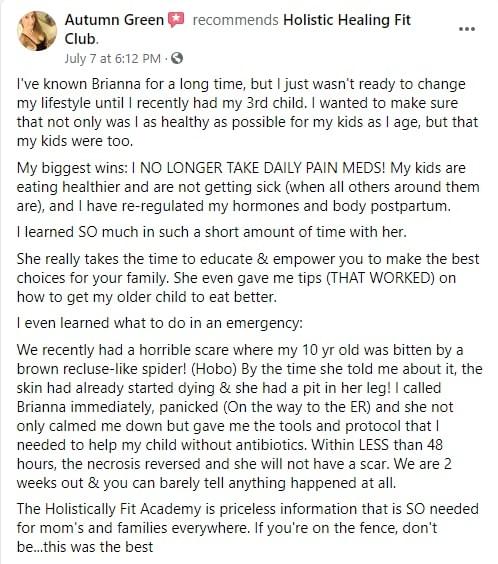Open the July 7 at 6:12 PM timestamp
Screen dimensions: 498x564
[113, 58]
